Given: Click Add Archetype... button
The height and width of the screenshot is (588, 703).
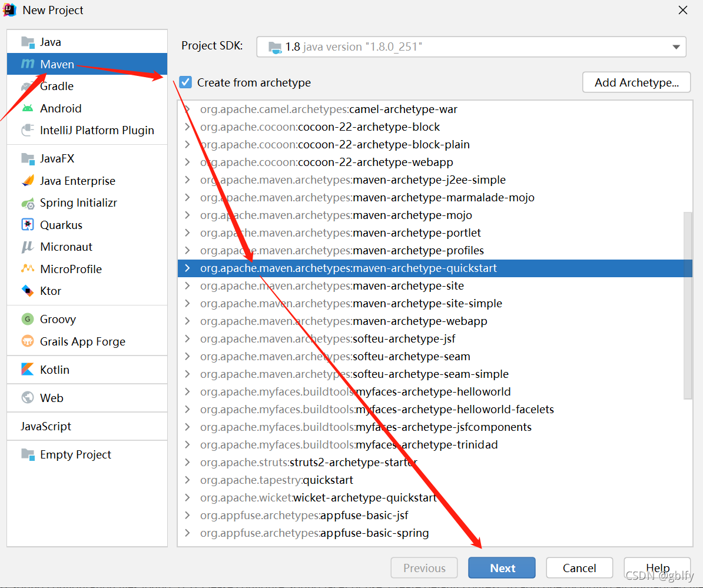Looking at the screenshot, I should click(636, 82).
